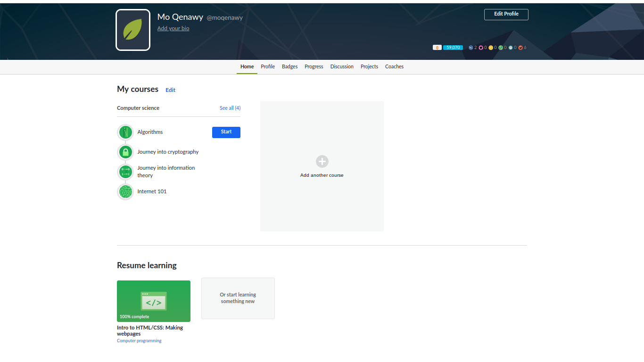Click the Computer programming link
The image size is (644, 362).
tap(139, 341)
